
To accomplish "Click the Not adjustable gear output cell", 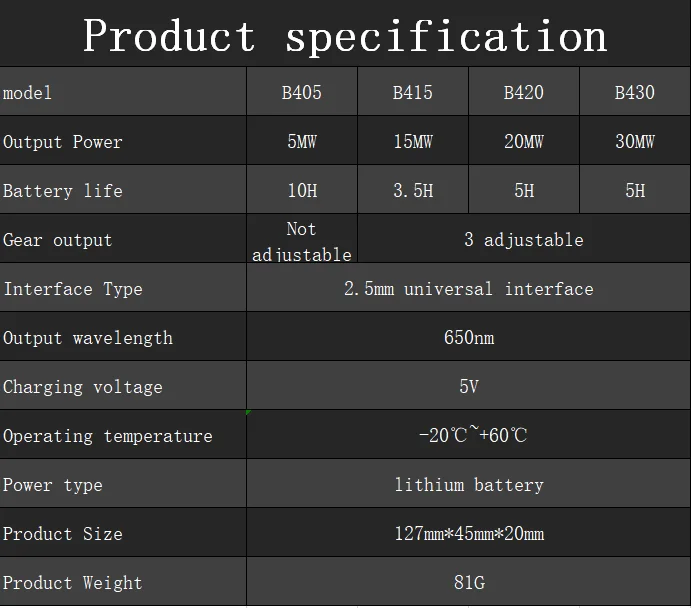I will click(x=301, y=241).
